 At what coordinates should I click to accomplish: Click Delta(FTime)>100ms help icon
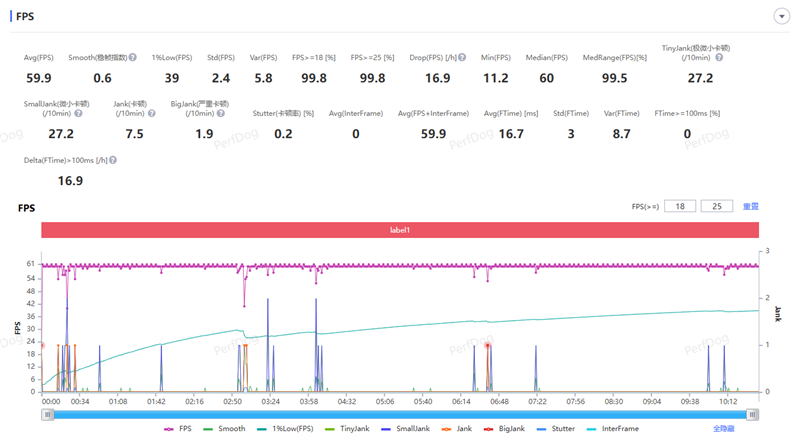(x=112, y=160)
